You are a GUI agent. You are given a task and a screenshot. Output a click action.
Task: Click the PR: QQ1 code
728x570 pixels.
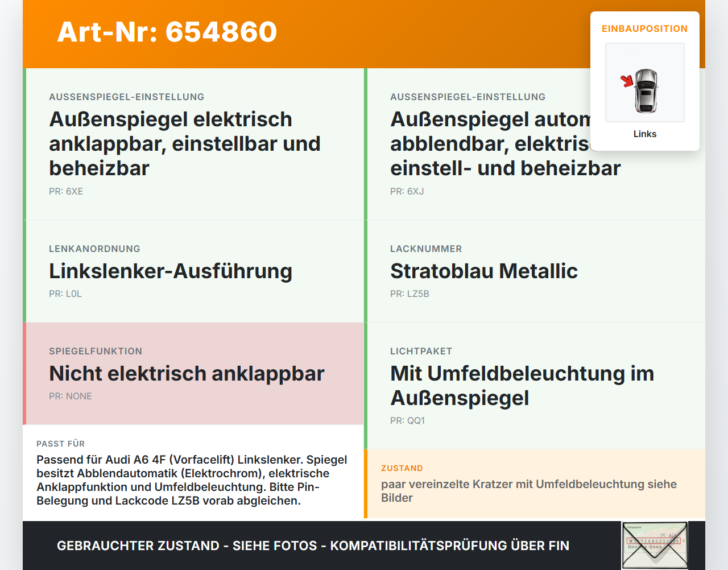pos(407,420)
